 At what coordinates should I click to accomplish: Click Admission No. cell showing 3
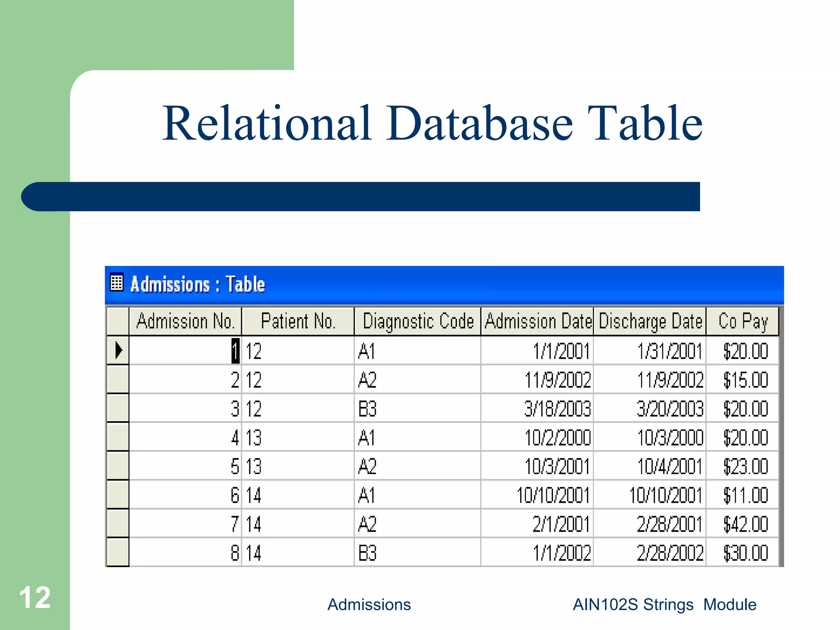point(185,408)
